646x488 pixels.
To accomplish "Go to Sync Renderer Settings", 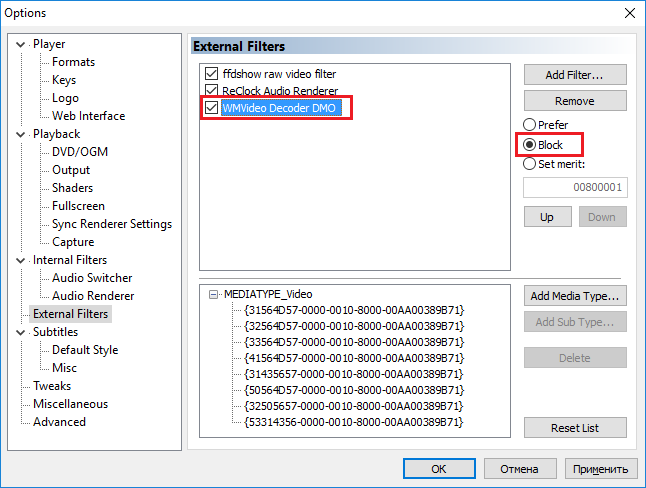I will pyautogui.click(x=111, y=224).
